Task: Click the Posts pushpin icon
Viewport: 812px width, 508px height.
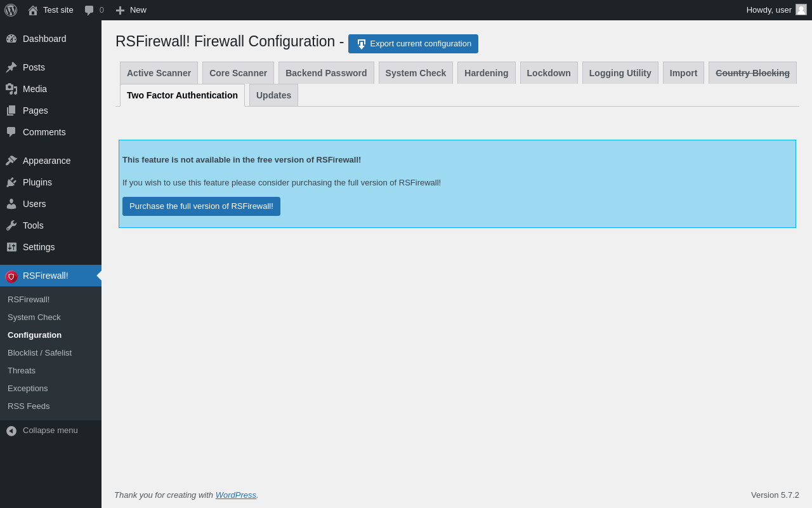Action: click(11, 67)
